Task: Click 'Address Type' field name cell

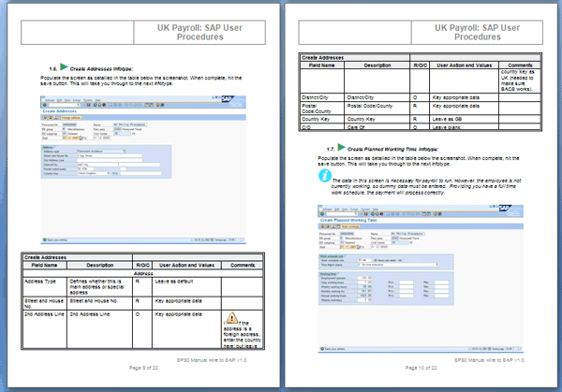Action: tap(45, 287)
